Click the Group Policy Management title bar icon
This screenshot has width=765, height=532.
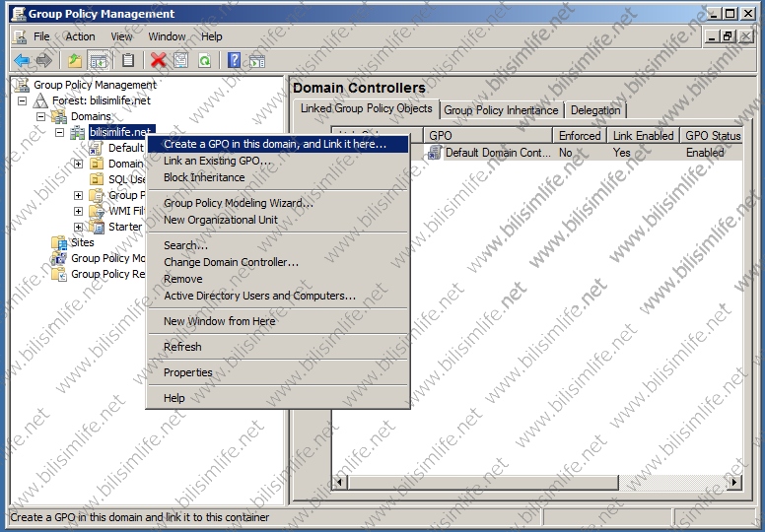(18, 14)
